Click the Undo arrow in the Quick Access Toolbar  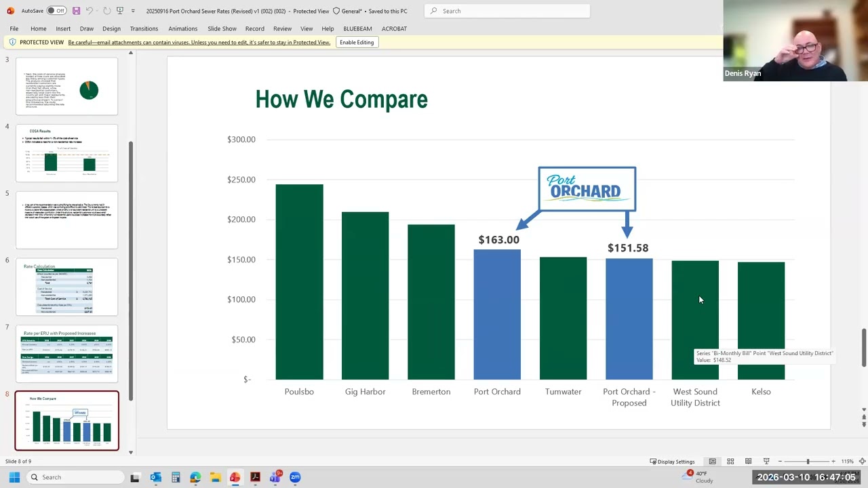pyautogui.click(x=89, y=11)
